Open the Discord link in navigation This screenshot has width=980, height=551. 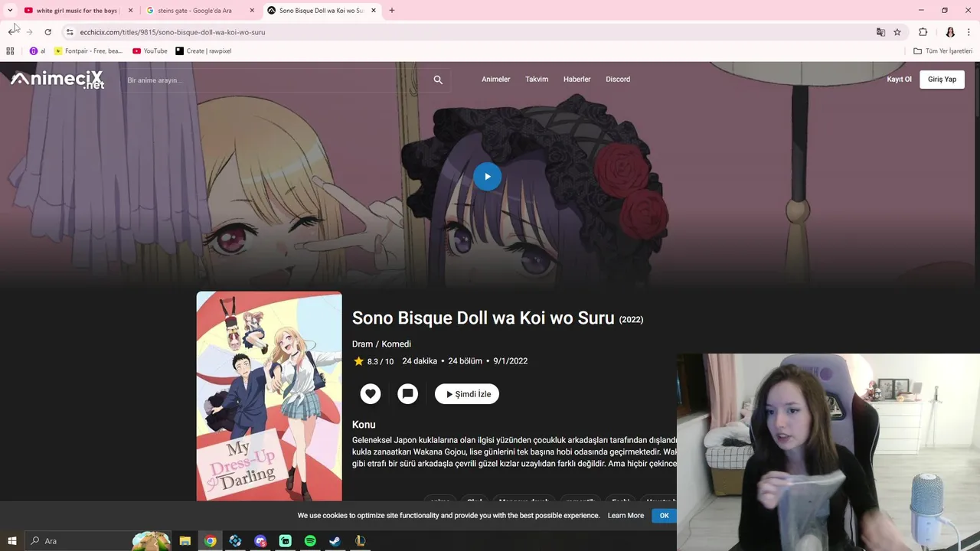(618, 80)
